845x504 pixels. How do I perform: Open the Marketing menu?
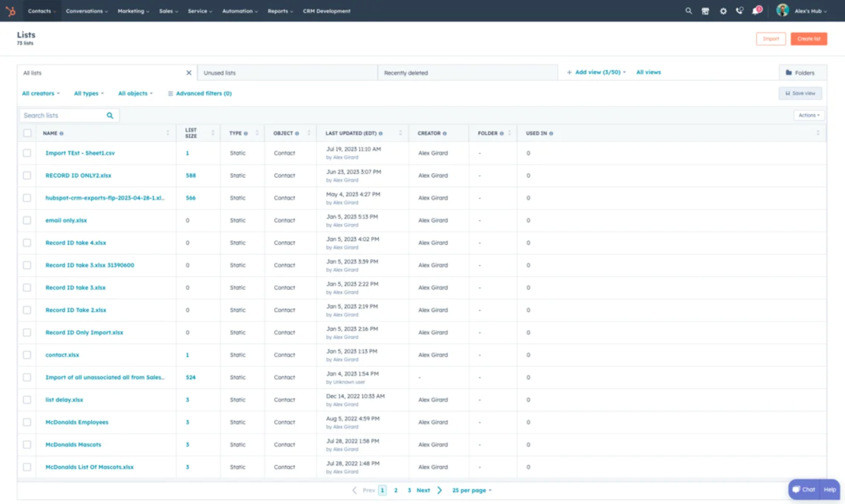click(x=133, y=11)
